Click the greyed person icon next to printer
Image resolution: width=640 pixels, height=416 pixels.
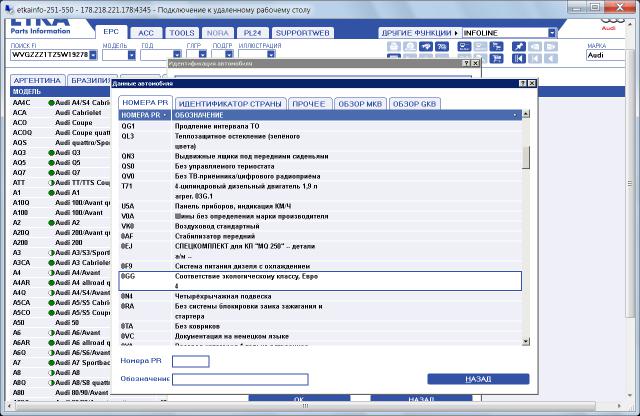pos(410,47)
